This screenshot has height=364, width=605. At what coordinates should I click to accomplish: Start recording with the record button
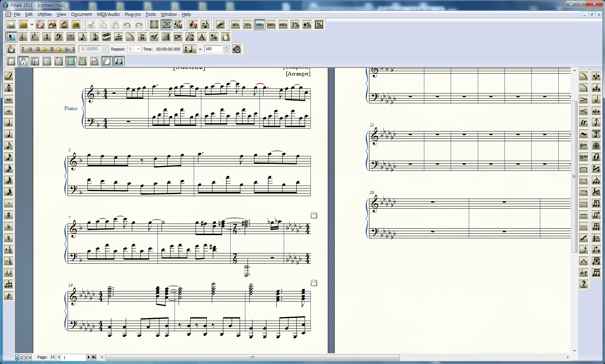(59, 49)
